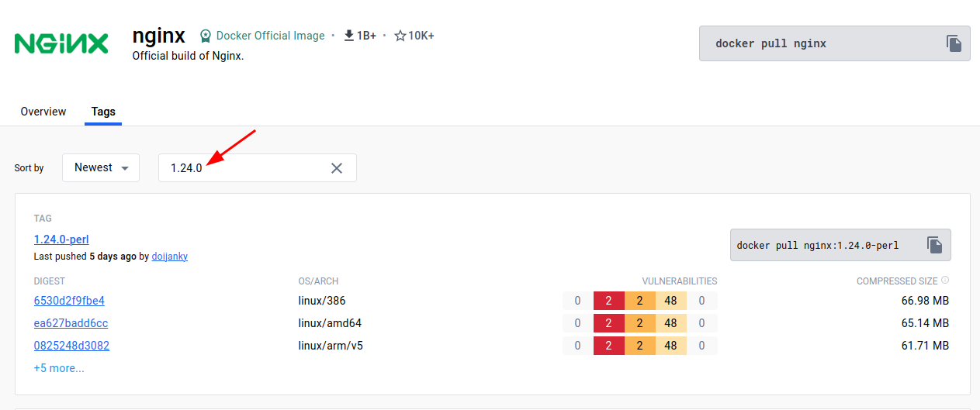Focus the tag filter field containing 1.24.0
980x410 pixels.
point(258,168)
